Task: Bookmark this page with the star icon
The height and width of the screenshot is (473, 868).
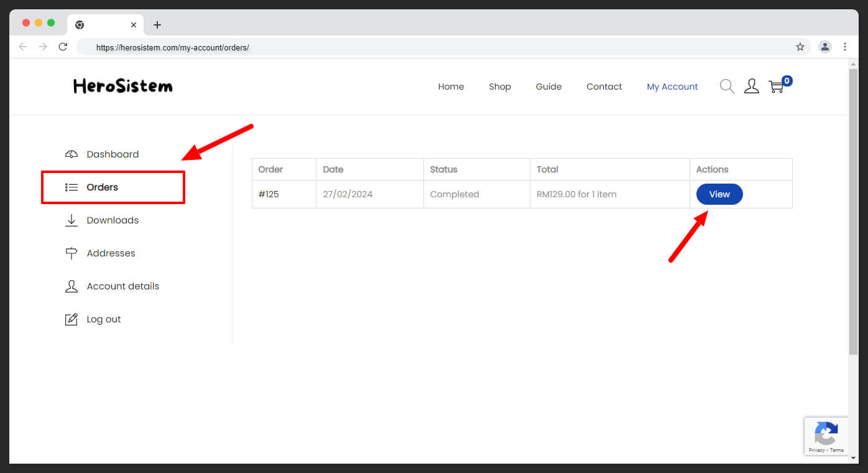Action: [800, 47]
